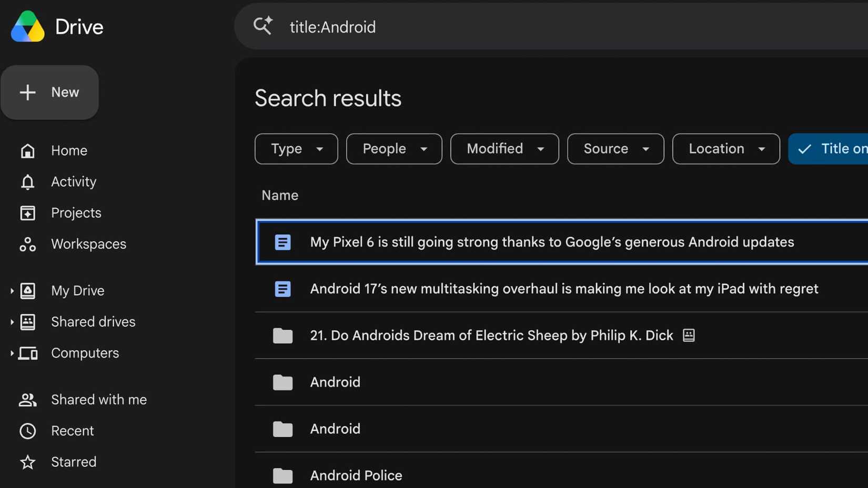Go to Shared with me
This screenshot has width=868, height=488.
99,400
